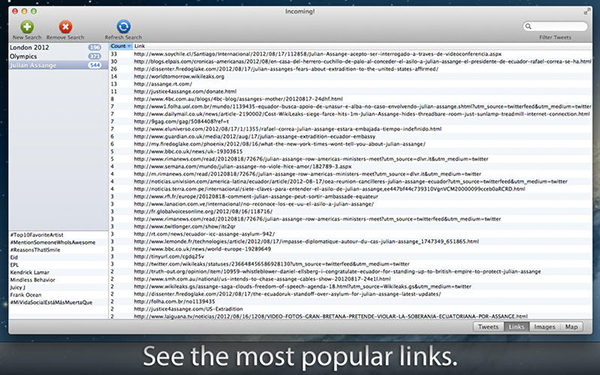Open the bbc.co.uk/news/uk-19303615 link
This screenshot has height=375, width=600.
tap(188, 152)
